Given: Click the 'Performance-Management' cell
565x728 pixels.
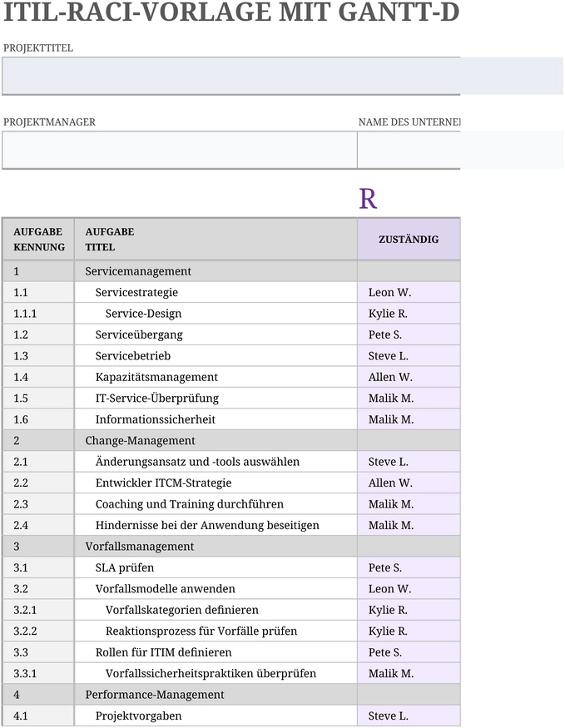Looking at the screenshot, I should point(216,695).
